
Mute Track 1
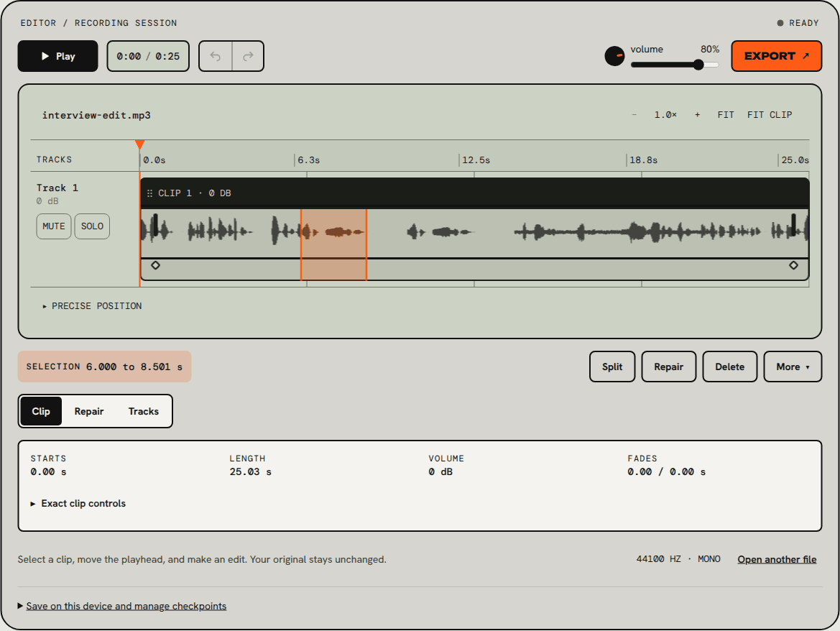click(x=54, y=226)
